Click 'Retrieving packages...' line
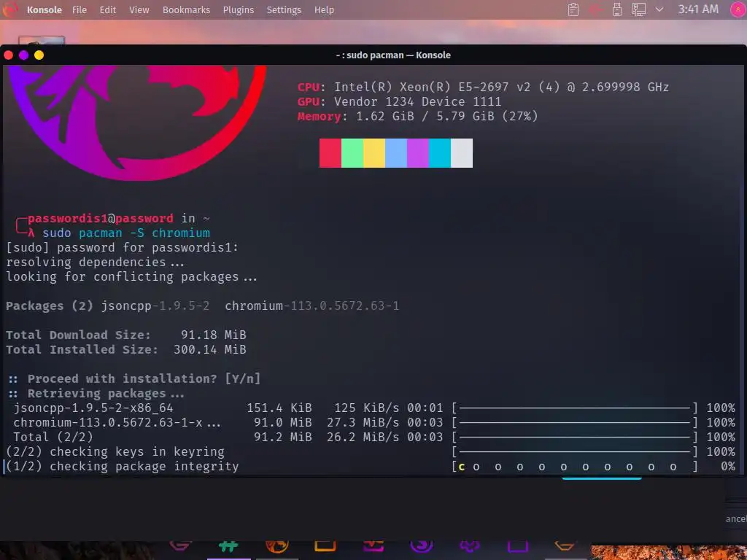The image size is (747, 560). [106, 394]
